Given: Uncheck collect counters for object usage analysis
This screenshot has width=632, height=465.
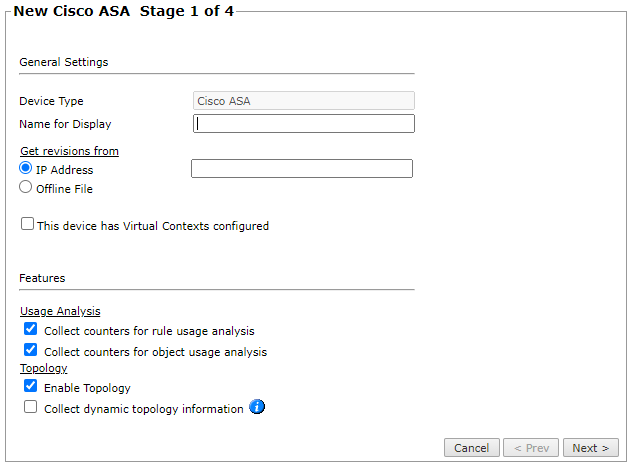Looking at the screenshot, I should 31,351.
